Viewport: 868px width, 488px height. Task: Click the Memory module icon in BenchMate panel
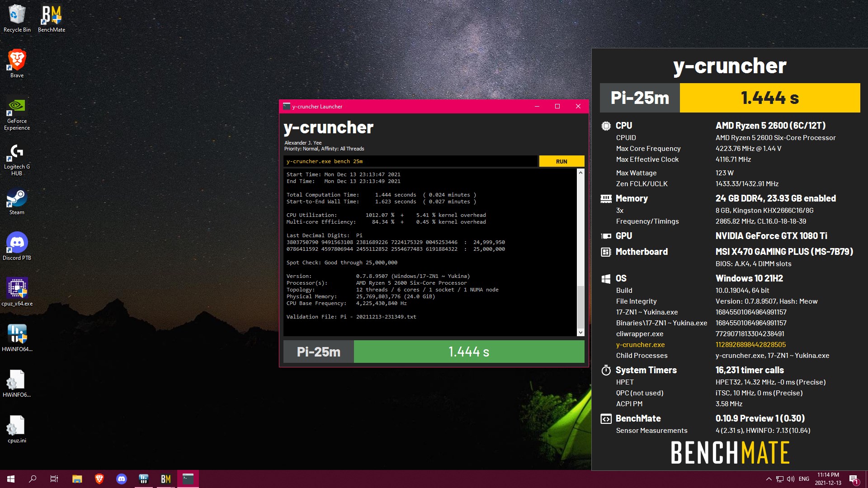[x=606, y=198]
